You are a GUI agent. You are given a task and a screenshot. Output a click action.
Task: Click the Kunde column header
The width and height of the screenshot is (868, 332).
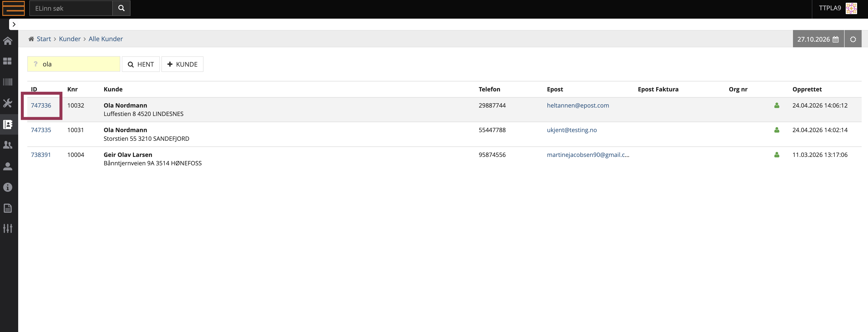pos(113,89)
